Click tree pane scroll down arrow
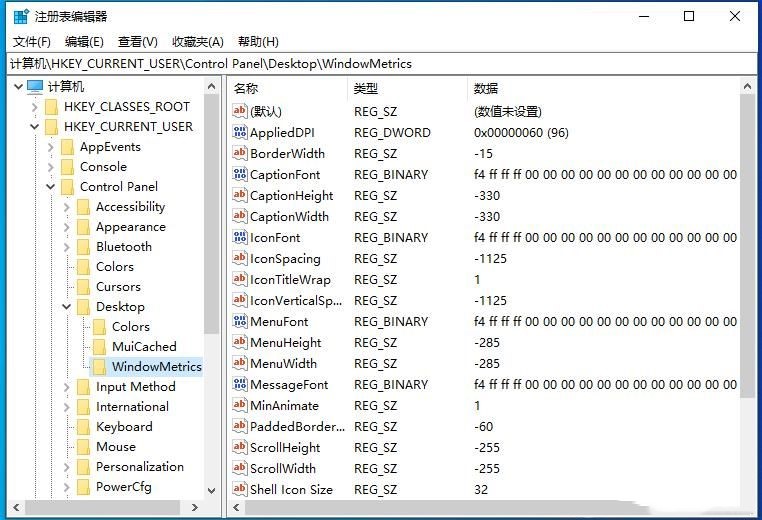 pos(211,490)
